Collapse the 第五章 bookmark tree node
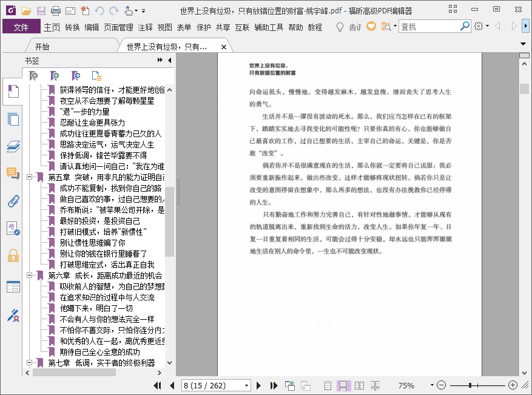This screenshot has height=395, width=532. click(x=29, y=177)
